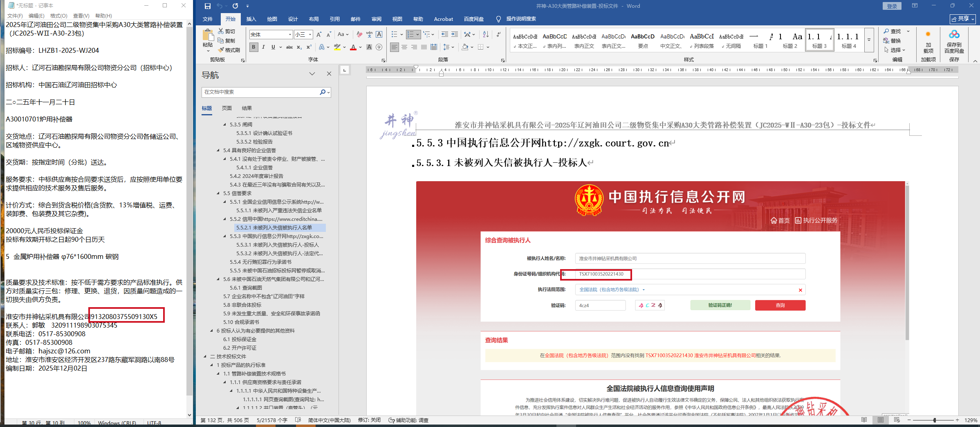Open the 插入 (Insert) ribbon tab

[x=251, y=19]
